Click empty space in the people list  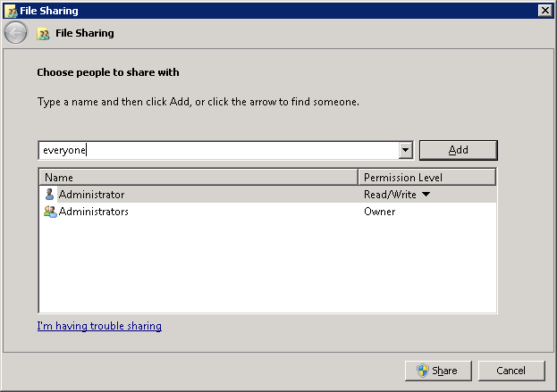pos(268,268)
